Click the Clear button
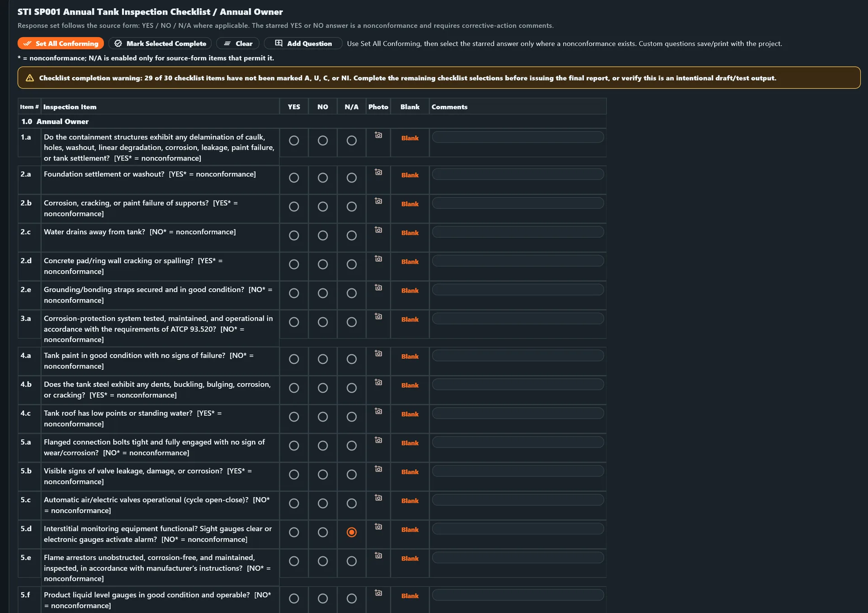 point(238,43)
